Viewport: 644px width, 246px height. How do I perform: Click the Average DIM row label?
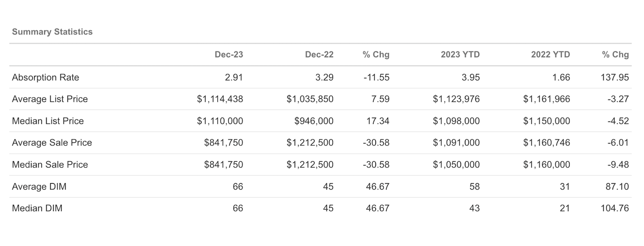point(39,186)
